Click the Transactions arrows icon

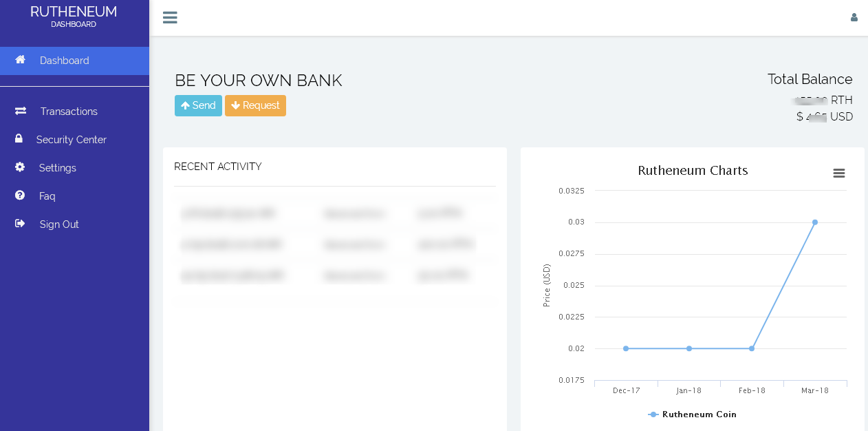click(x=21, y=111)
